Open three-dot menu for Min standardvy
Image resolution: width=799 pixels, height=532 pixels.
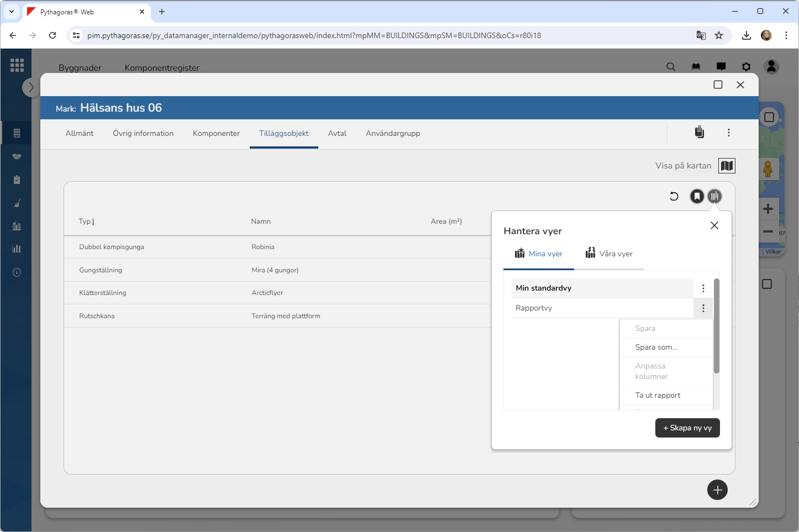[x=703, y=288]
